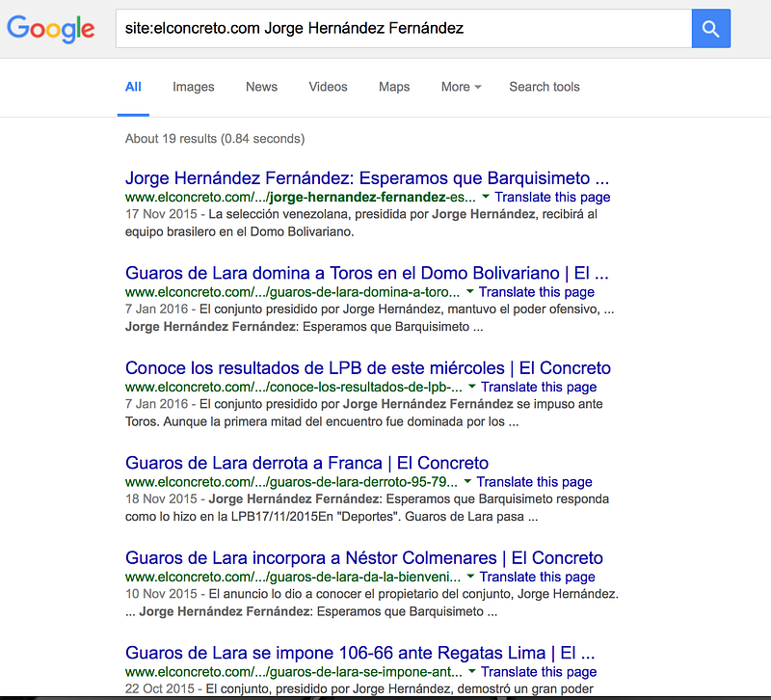Translate the guaros-de-lara-derroto-95-79 result page
771x700 pixels.
[x=534, y=482]
